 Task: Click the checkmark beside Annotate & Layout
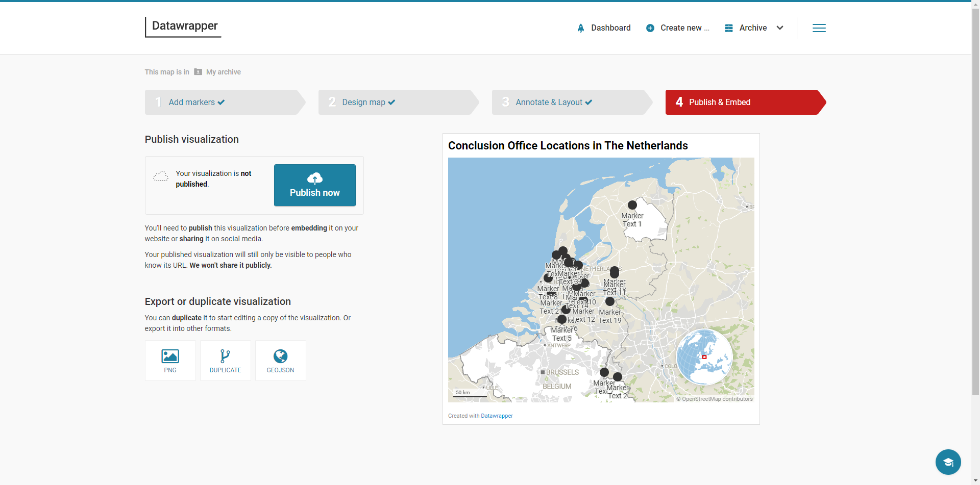(x=589, y=103)
